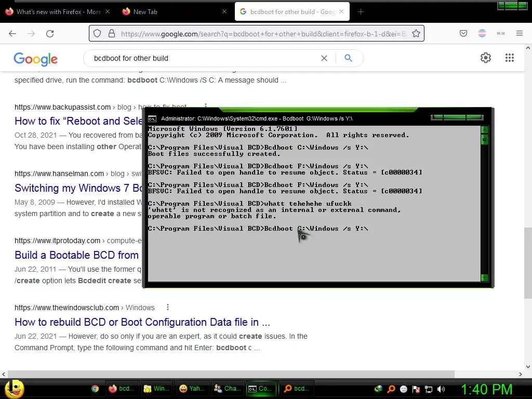Save page to Pocket icon
Screen dimensions: 532x399
(x=463, y=33)
